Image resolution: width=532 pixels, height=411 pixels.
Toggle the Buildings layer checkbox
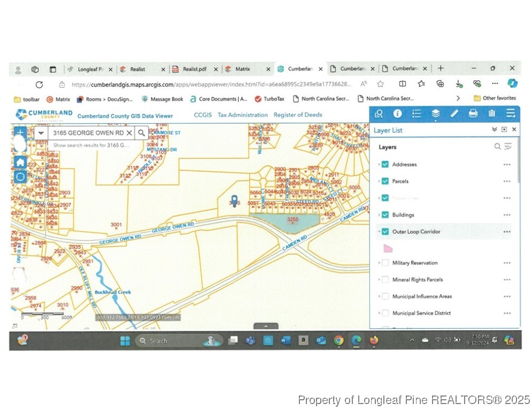(x=385, y=215)
